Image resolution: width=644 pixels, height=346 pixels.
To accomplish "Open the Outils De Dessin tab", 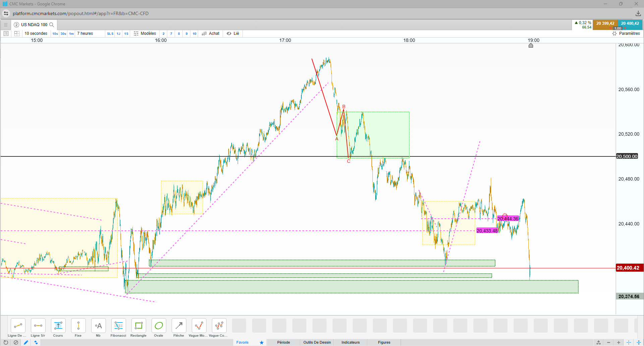I will coord(317,342).
